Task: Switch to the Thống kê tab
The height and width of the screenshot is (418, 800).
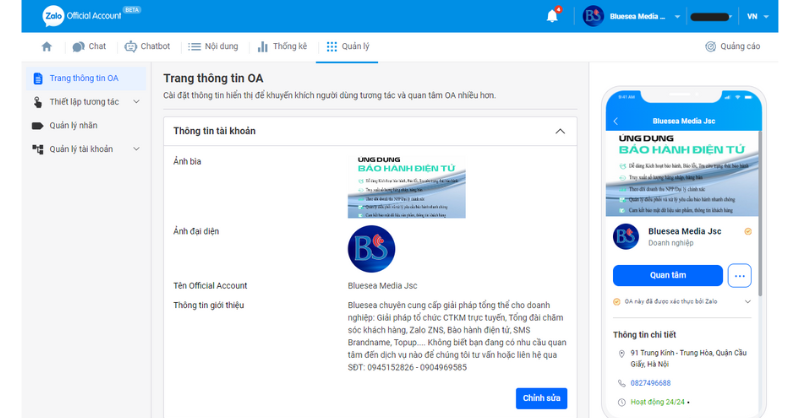Action: point(282,46)
